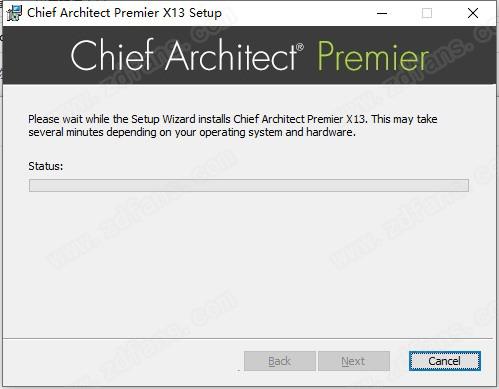Image resolution: width=499 pixels, height=389 pixels.
Task: Click the far right end of progress bar
Action: [x=465, y=185]
